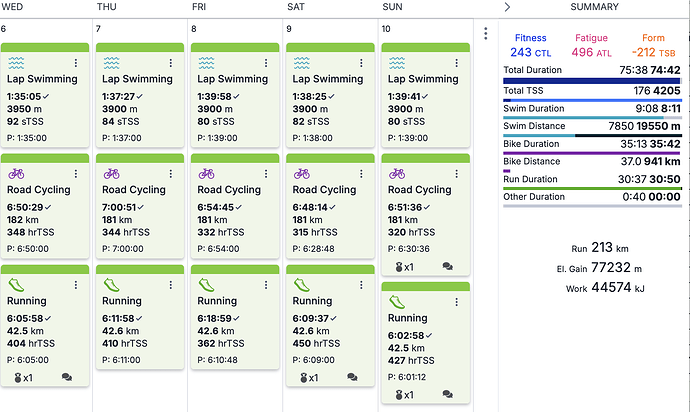This screenshot has height=412, width=690.
Task: Select the SUN column header
Action: coord(393,7)
